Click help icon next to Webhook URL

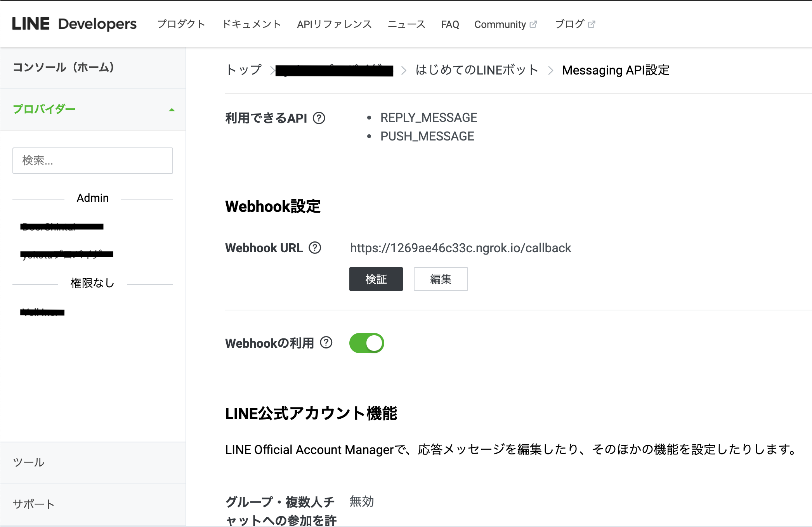315,248
